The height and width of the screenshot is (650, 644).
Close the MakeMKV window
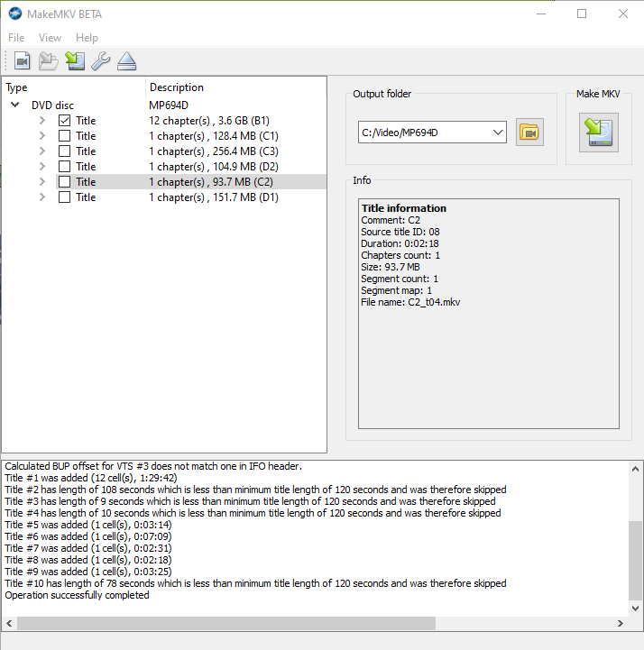click(623, 14)
